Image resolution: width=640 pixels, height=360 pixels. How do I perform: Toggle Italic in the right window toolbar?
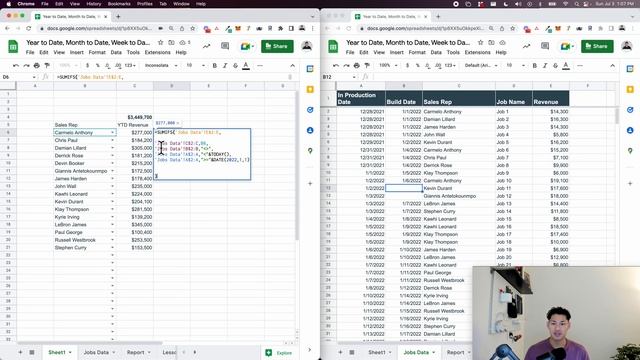[x=545, y=65]
